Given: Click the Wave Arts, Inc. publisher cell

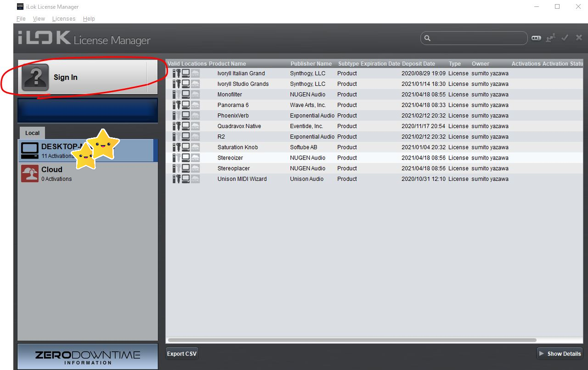Looking at the screenshot, I should tap(308, 105).
